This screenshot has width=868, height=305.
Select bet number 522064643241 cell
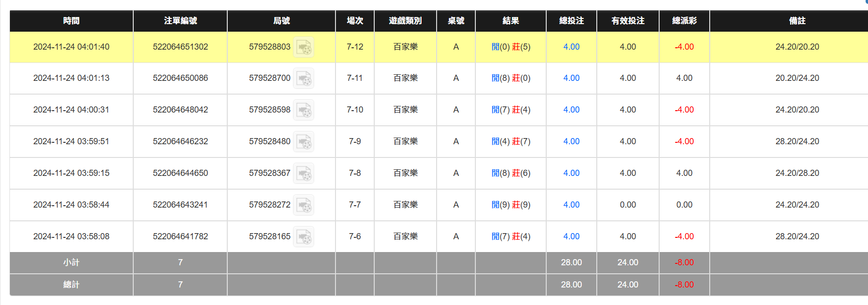tap(180, 205)
